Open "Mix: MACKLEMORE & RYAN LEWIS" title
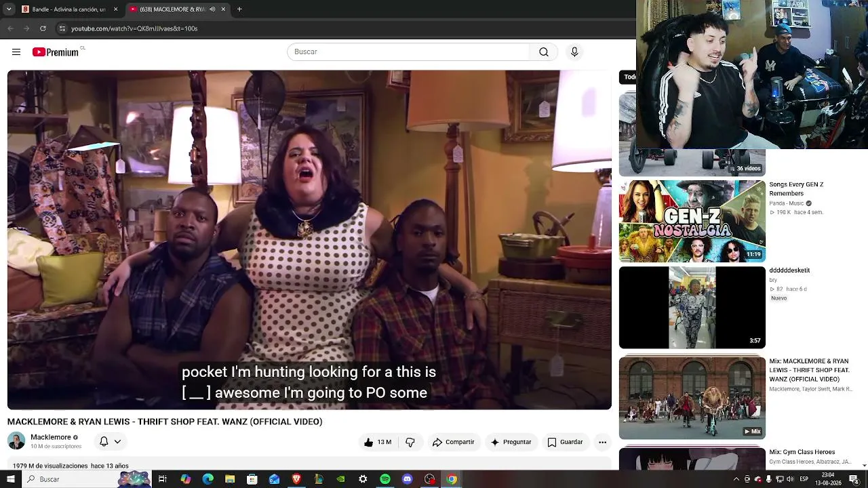 click(809, 370)
